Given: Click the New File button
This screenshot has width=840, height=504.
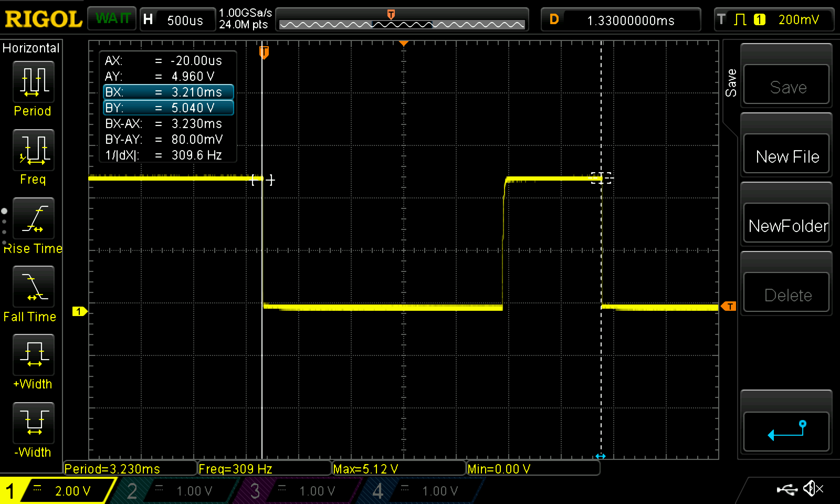Looking at the screenshot, I should click(786, 156).
